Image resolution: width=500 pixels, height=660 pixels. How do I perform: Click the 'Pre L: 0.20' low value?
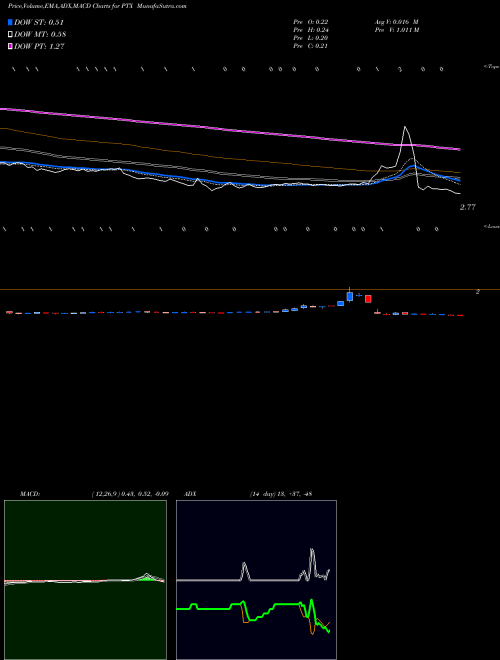311,38
